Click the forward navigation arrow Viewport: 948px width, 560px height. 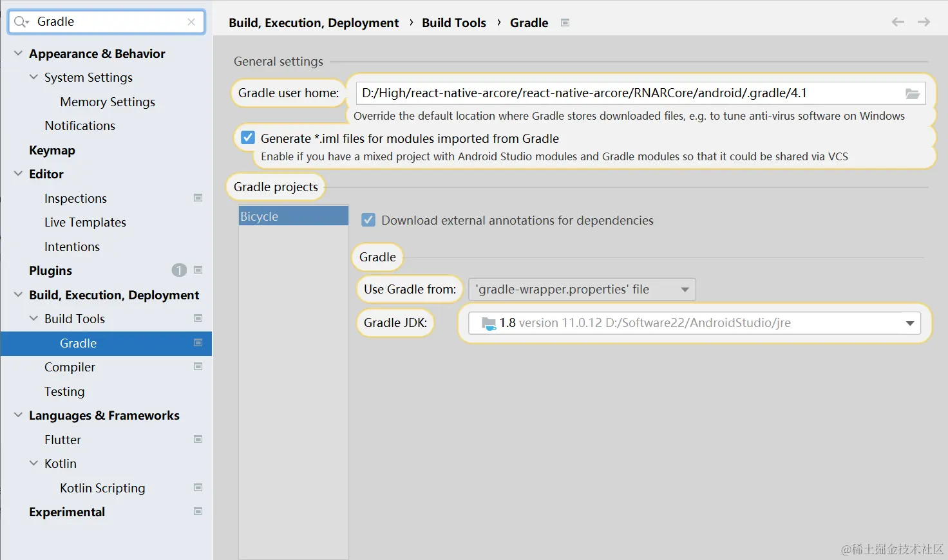[924, 22]
